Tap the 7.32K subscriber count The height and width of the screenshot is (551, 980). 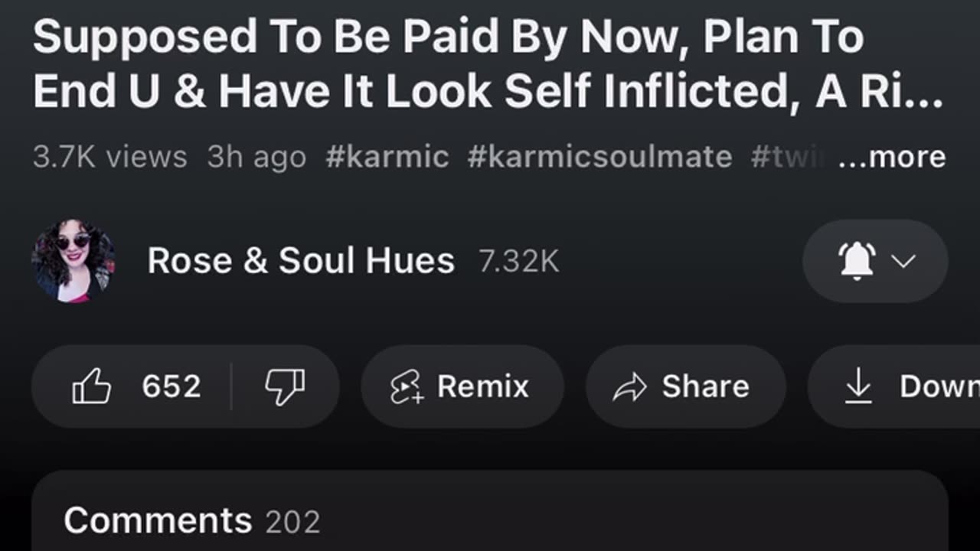(519, 262)
